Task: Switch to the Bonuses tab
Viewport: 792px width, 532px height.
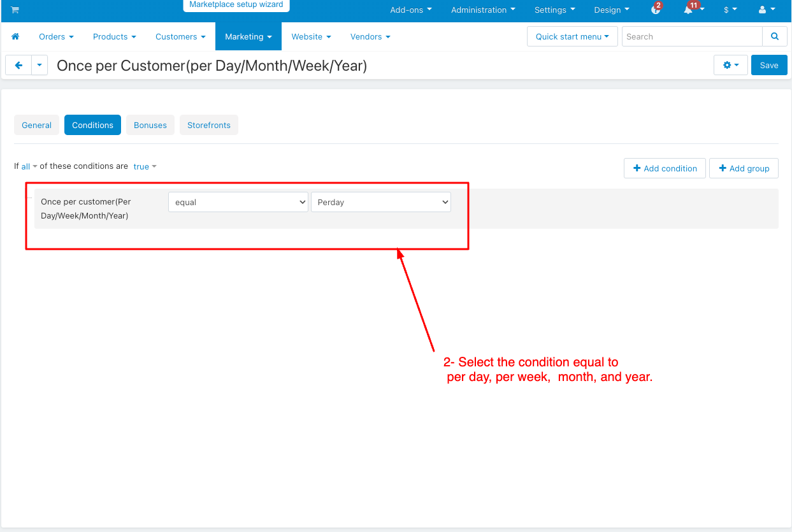Action: pos(150,126)
